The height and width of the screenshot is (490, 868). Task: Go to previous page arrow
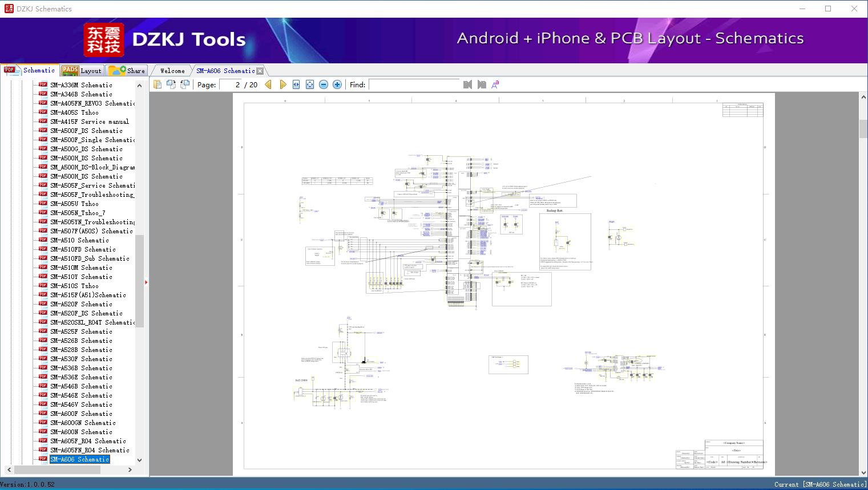(x=268, y=84)
